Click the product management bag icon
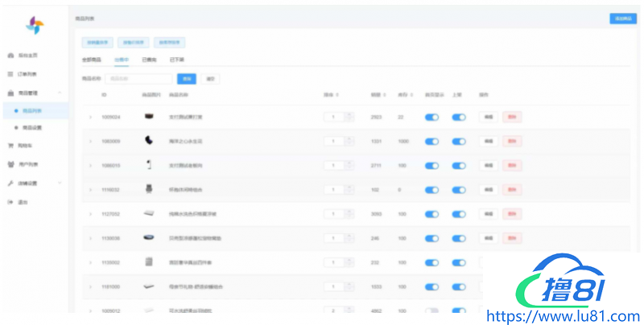Image resolution: width=644 pixels, height=325 pixels. (x=10, y=93)
